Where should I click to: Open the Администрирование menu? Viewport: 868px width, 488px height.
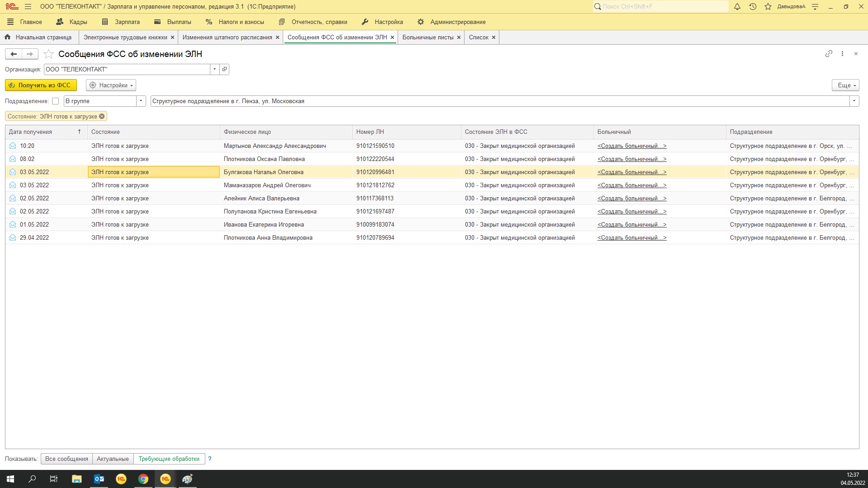452,22
